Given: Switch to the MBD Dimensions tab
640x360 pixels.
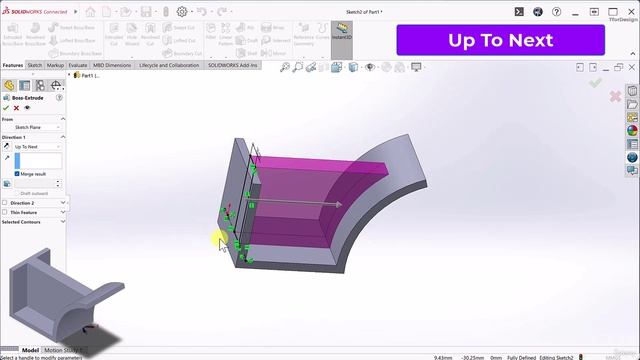Looking at the screenshot, I should tap(112, 65).
